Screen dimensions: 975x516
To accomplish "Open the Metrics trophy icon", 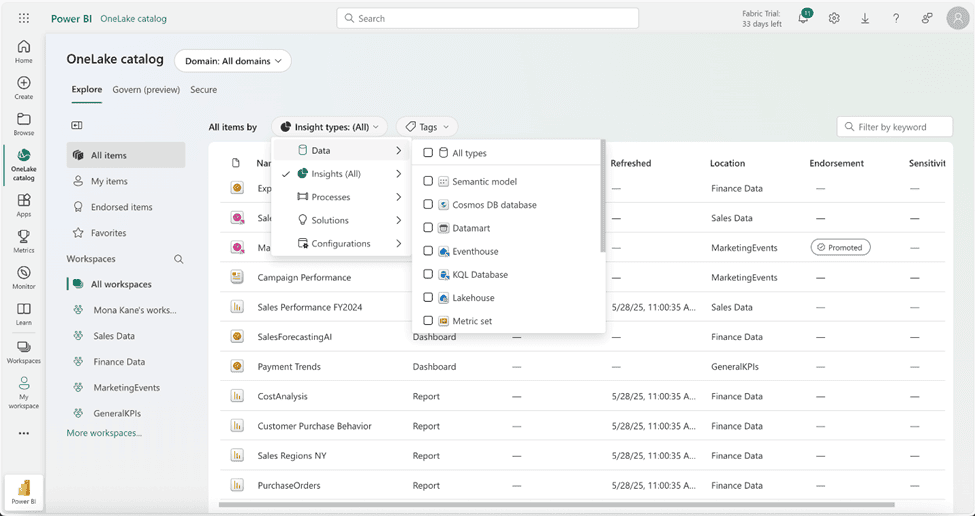I will tap(24, 241).
